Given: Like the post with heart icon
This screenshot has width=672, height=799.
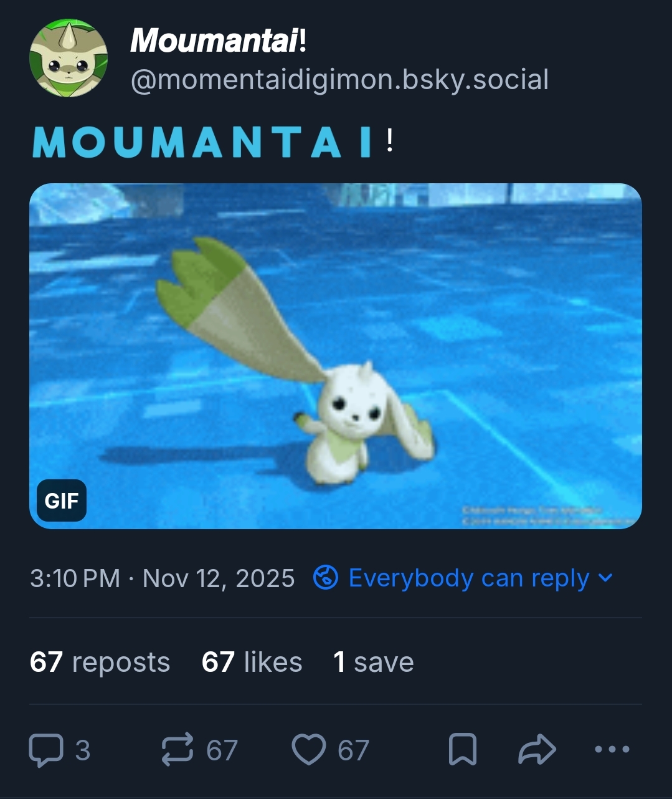Looking at the screenshot, I should point(309,750).
